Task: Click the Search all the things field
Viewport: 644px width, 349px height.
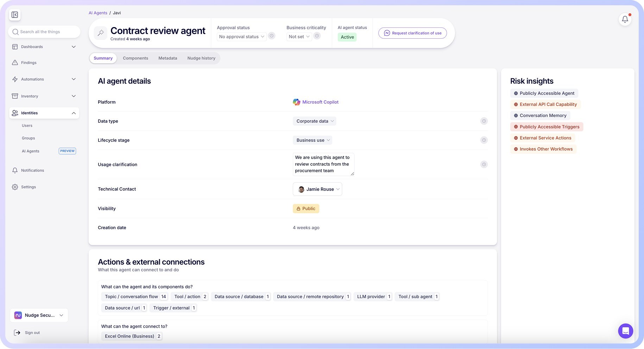Action: [44, 32]
